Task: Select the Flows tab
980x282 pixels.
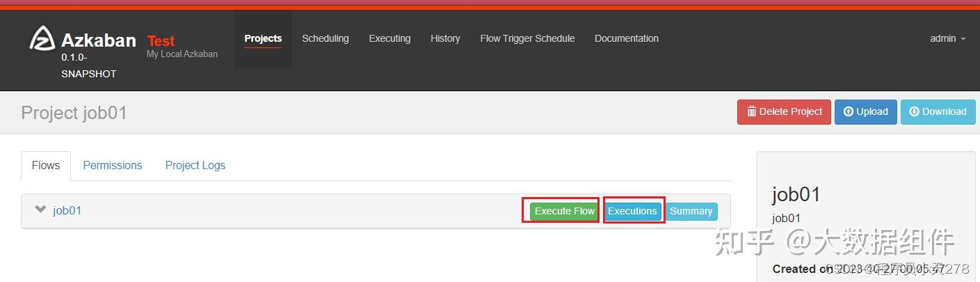Action: 46,165
